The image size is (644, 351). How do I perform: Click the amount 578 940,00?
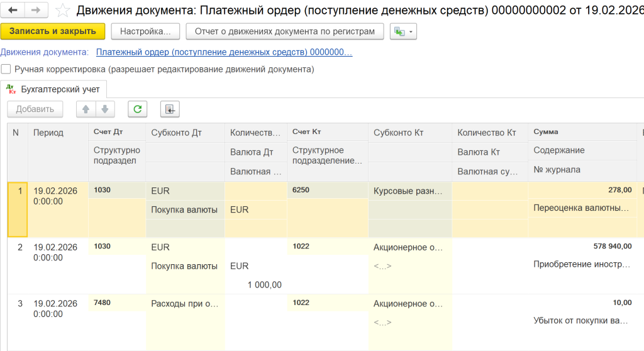coord(582,246)
